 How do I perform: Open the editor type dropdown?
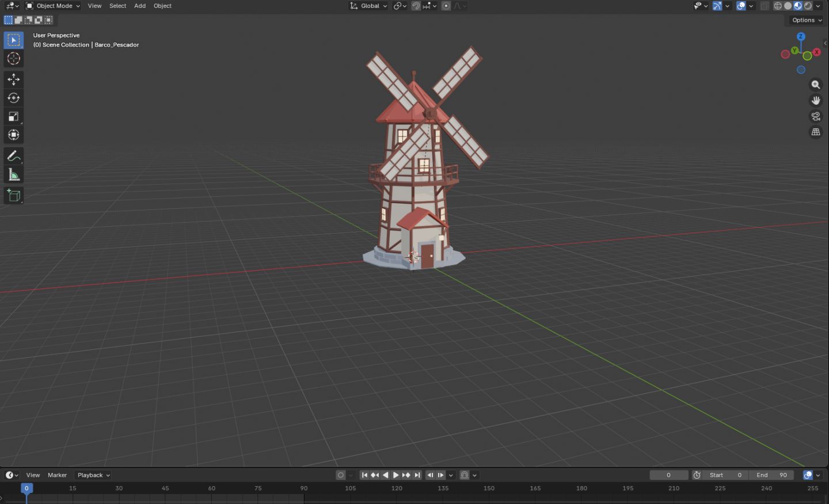(12, 6)
